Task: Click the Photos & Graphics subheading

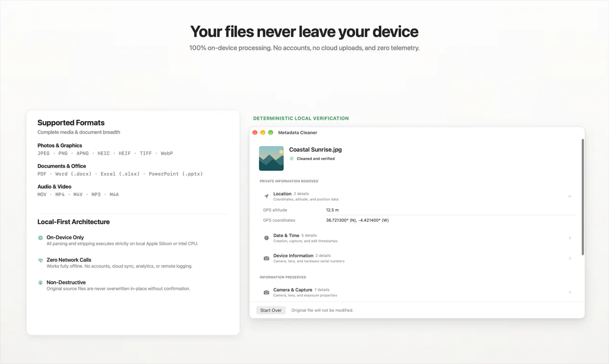Action: [x=59, y=146]
